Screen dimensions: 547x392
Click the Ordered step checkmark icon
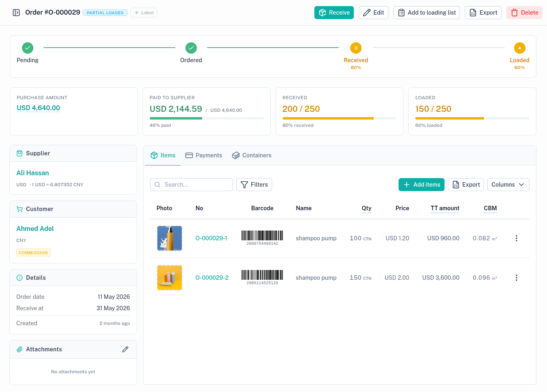[191, 48]
